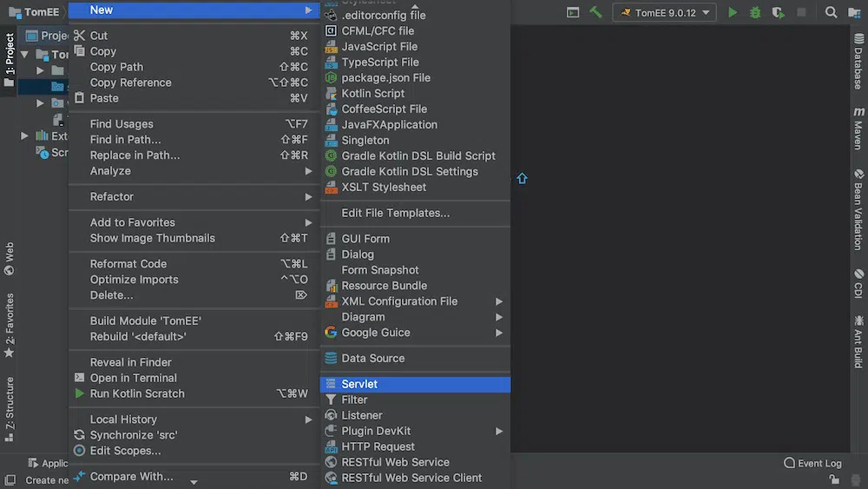Expand the External Libraries tree node

click(25, 136)
